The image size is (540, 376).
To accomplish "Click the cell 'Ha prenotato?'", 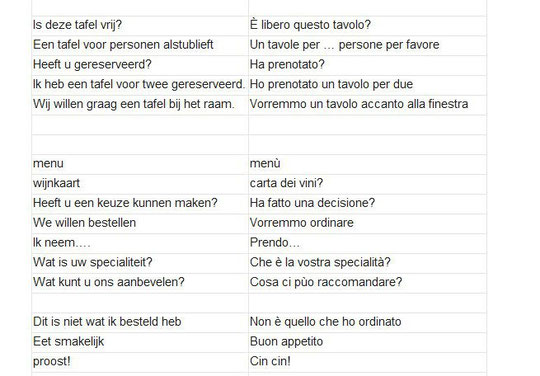I will (367, 65).
